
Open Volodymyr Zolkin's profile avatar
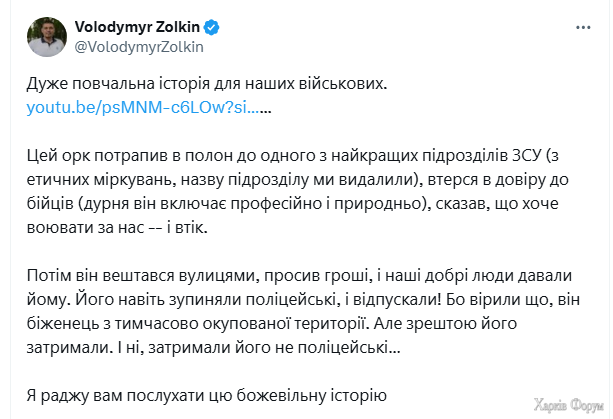[47, 37]
